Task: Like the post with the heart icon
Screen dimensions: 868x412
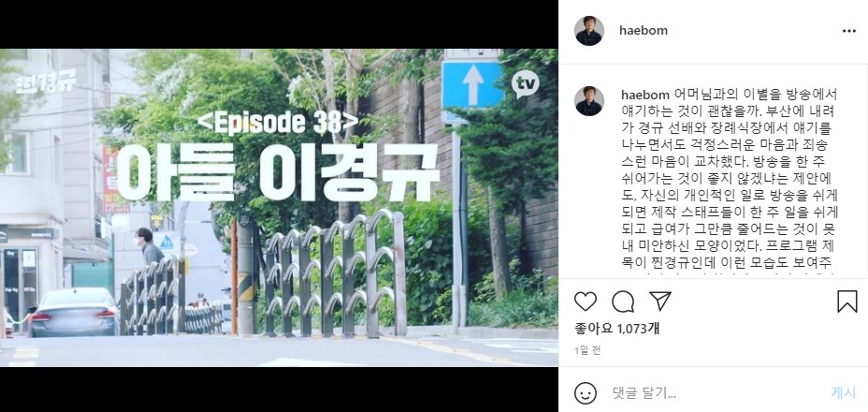Action: point(586,302)
